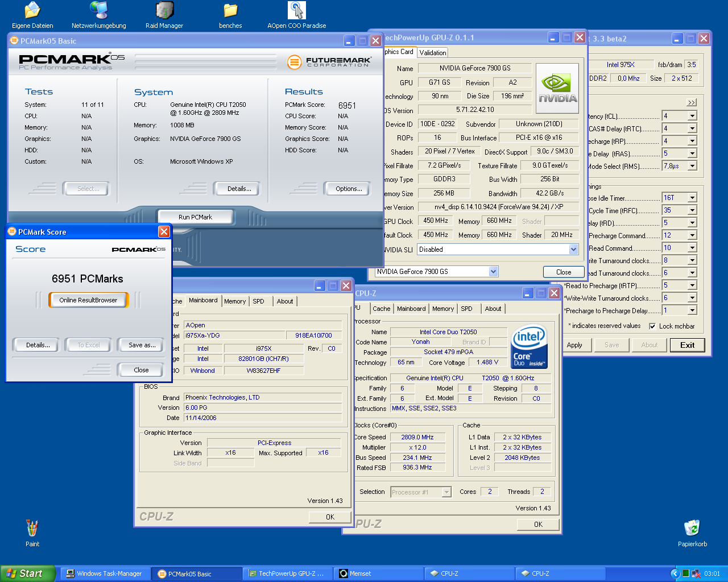Viewport: 728px width, 582px height.
Task: Open the AOpen COO Paradise icon
Action: tap(297, 15)
